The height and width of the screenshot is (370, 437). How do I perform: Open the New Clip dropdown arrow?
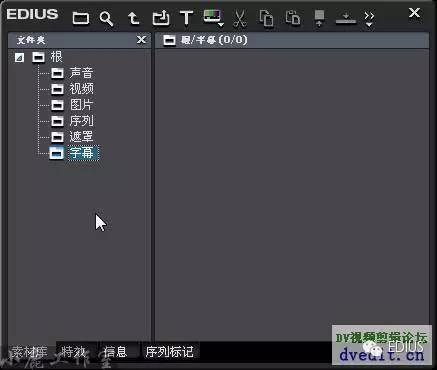tap(221, 24)
